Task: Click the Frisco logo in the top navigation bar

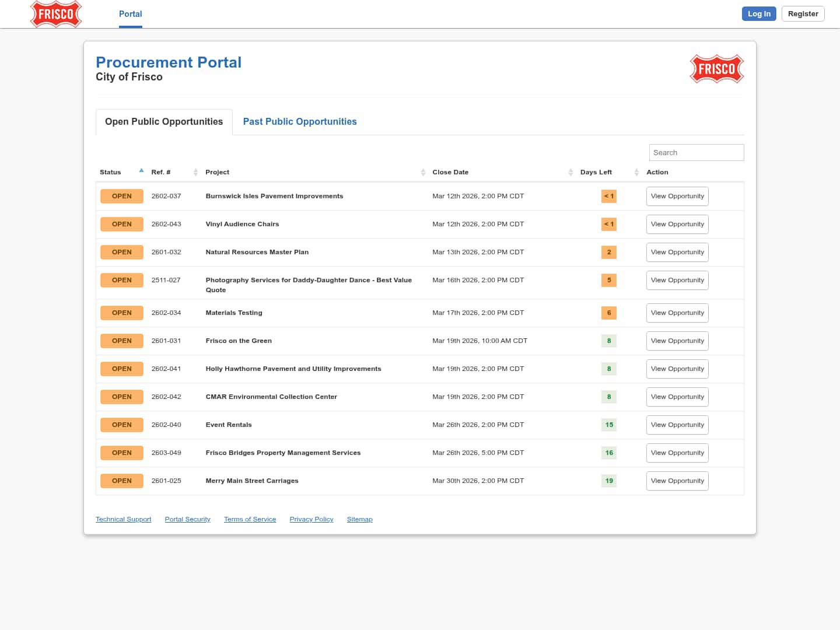Action: point(56,14)
